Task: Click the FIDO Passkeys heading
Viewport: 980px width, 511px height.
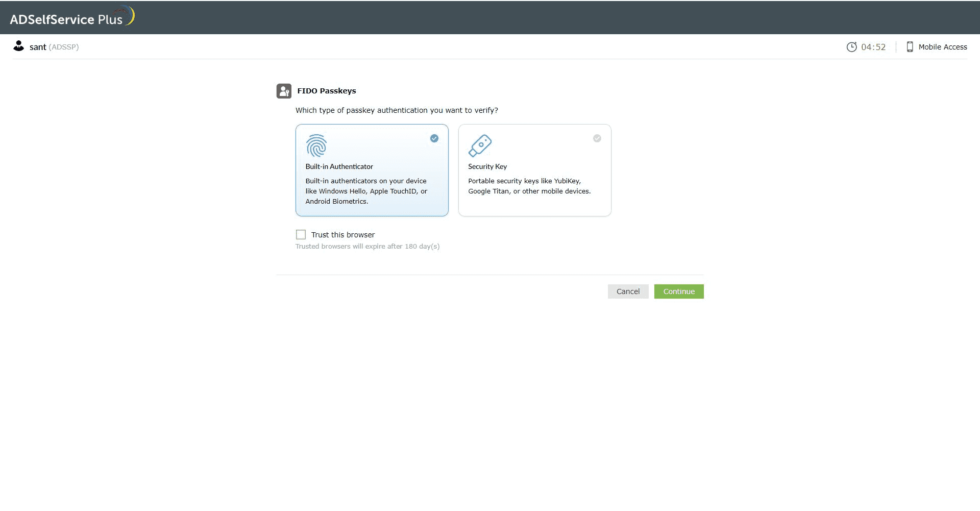Action: click(x=327, y=91)
